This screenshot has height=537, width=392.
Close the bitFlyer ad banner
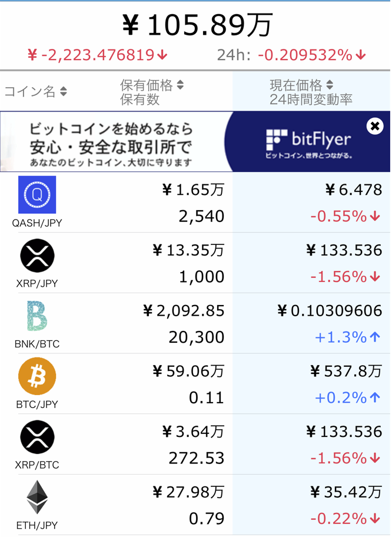pos(375,125)
